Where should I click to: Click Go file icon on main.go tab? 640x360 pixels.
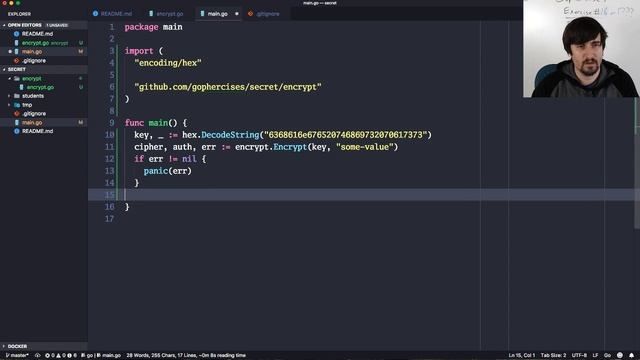coord(202,13)
